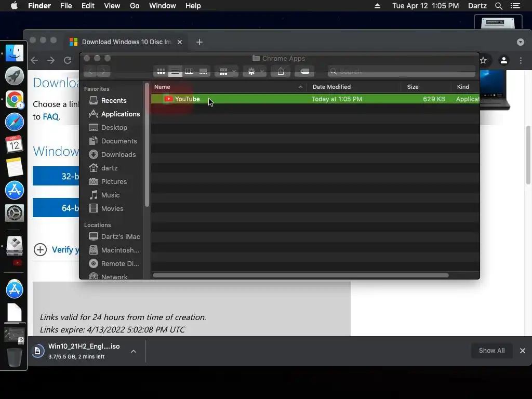This screenshot has height=399, width=532.
Task: Click Show All downloads button
Action: click(491, 351)
